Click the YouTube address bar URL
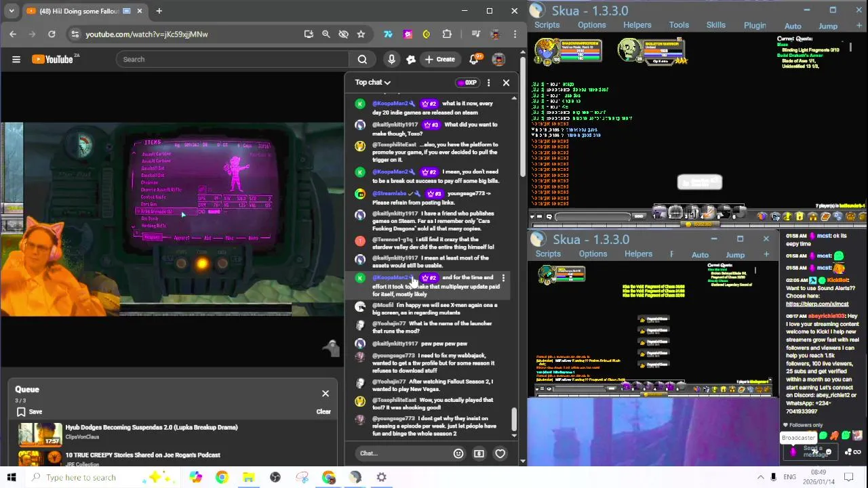Screen dimensions: 868x488 tap(146, 34)
